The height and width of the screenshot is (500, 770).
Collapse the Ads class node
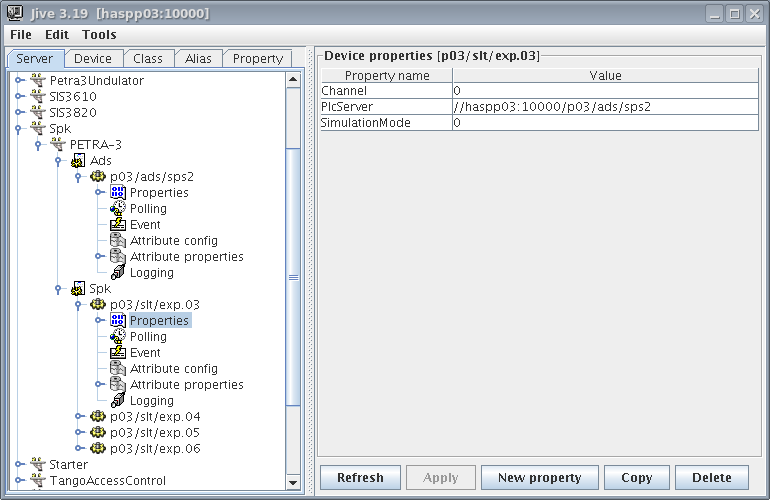point(58,161)
